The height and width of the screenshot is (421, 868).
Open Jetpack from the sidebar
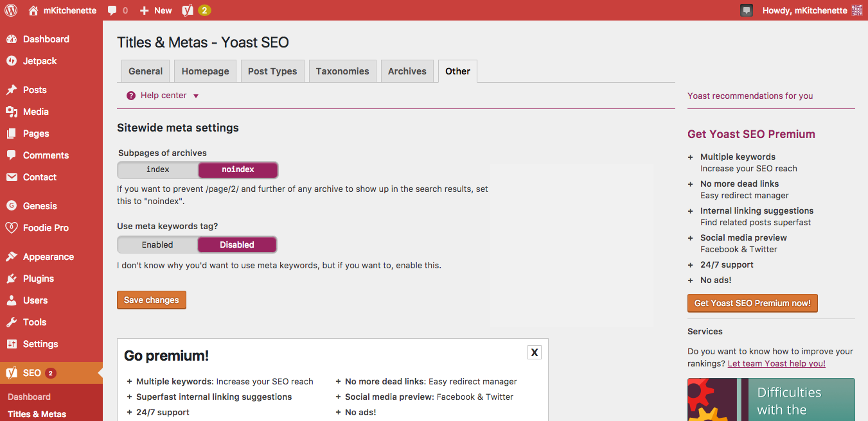click(x=40, y=61)
